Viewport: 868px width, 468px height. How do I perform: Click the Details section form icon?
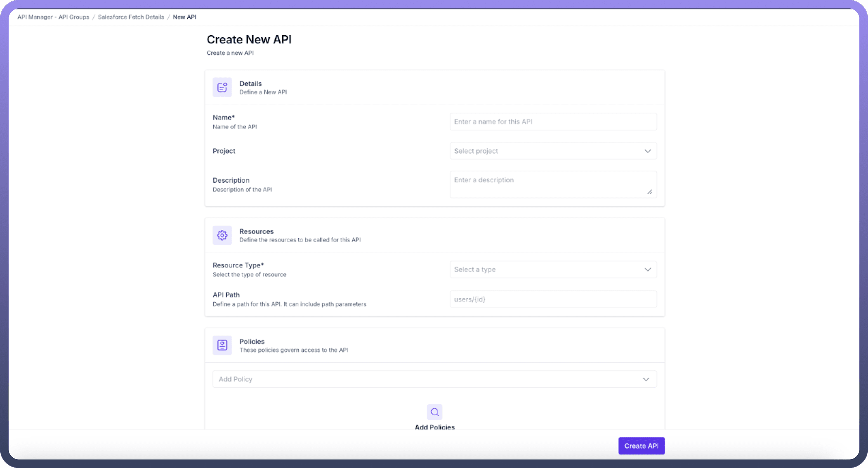[x=222, y=88]
